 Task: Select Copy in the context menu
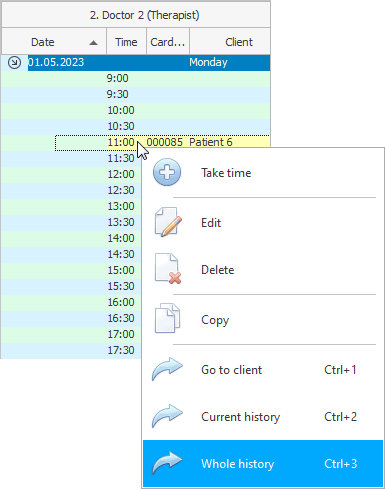point(262,320)
